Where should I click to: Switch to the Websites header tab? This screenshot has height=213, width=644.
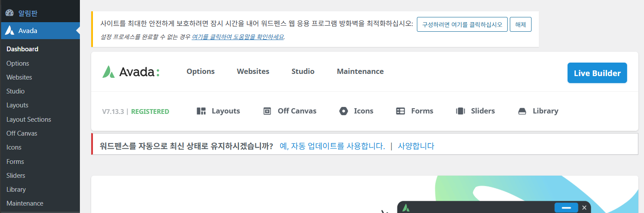click(253, 71)
